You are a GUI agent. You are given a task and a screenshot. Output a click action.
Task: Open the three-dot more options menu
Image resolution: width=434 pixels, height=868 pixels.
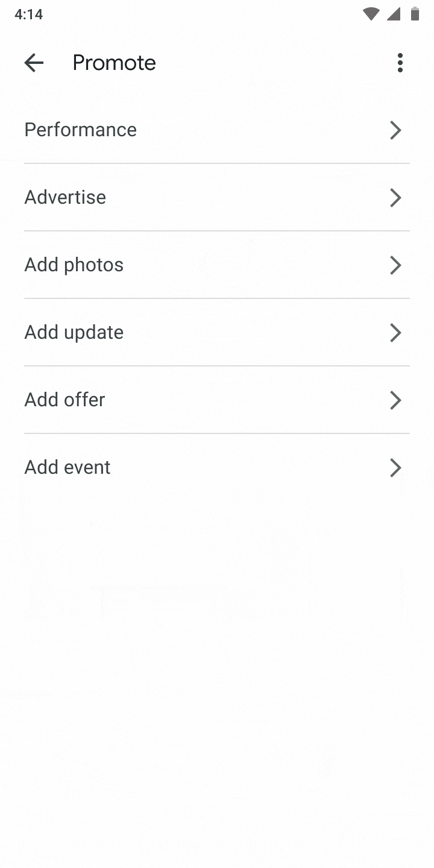click(x=400, y=63)
